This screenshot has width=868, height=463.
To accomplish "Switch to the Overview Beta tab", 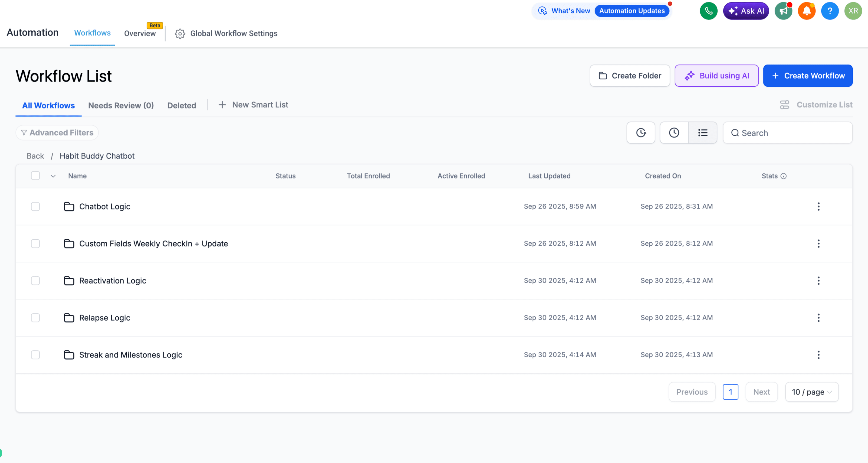I will point(140,33).
